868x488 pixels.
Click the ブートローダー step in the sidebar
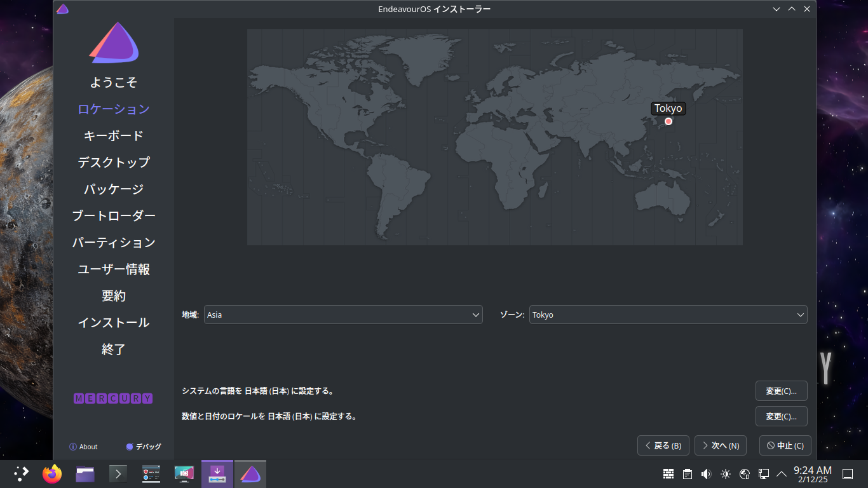tap(114, 216)
